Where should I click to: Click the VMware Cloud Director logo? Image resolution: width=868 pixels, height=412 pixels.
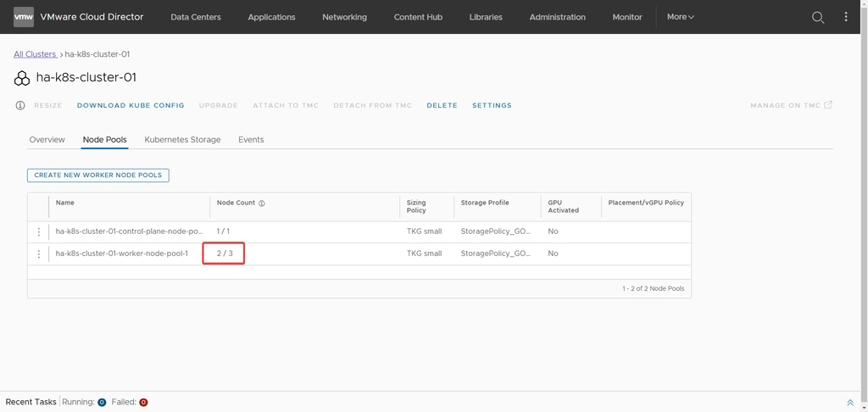click(x=24, y=17)
